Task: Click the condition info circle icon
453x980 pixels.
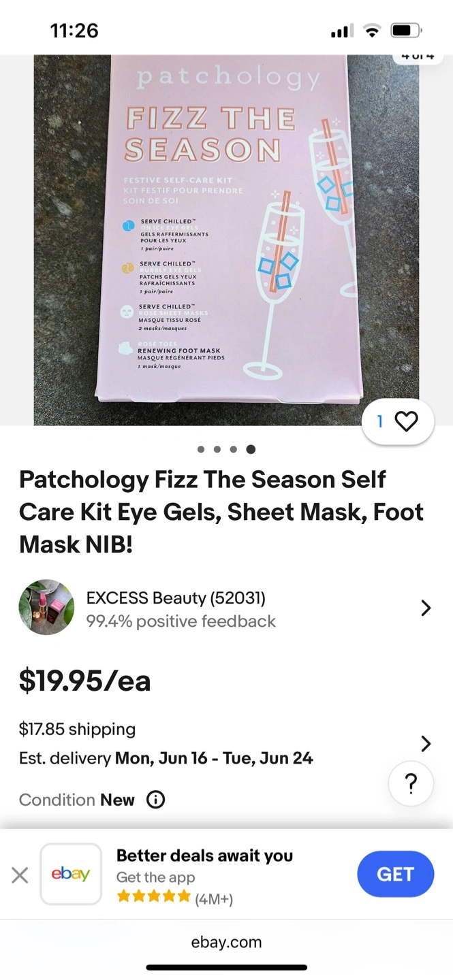Action: coord(156,800)
